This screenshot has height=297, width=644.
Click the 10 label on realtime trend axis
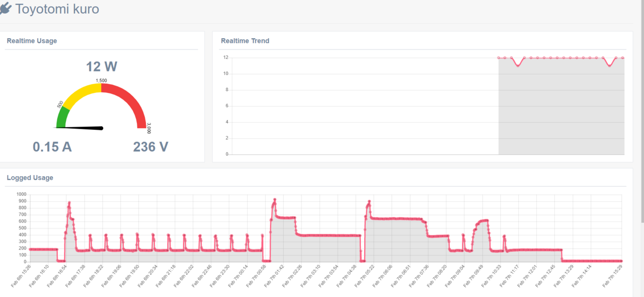226,73
